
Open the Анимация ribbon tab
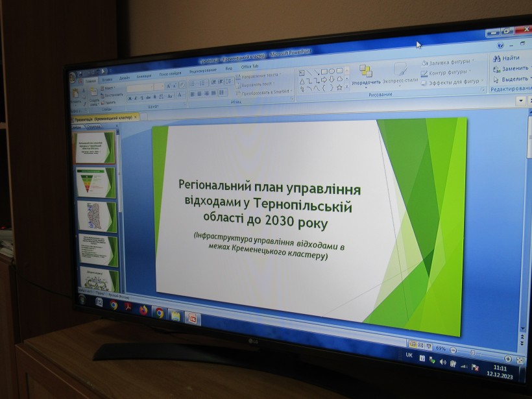[x=144, y=77]
